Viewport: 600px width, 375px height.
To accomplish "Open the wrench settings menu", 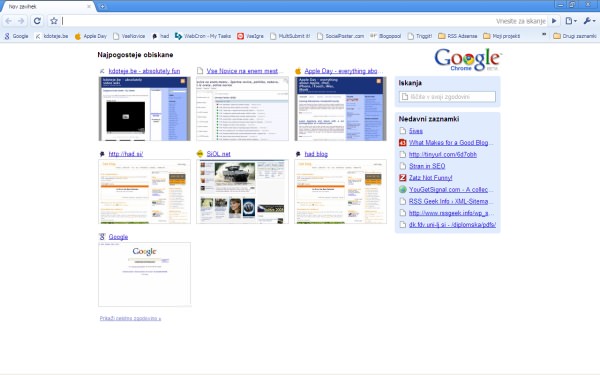I will click(x=589, y=21).
